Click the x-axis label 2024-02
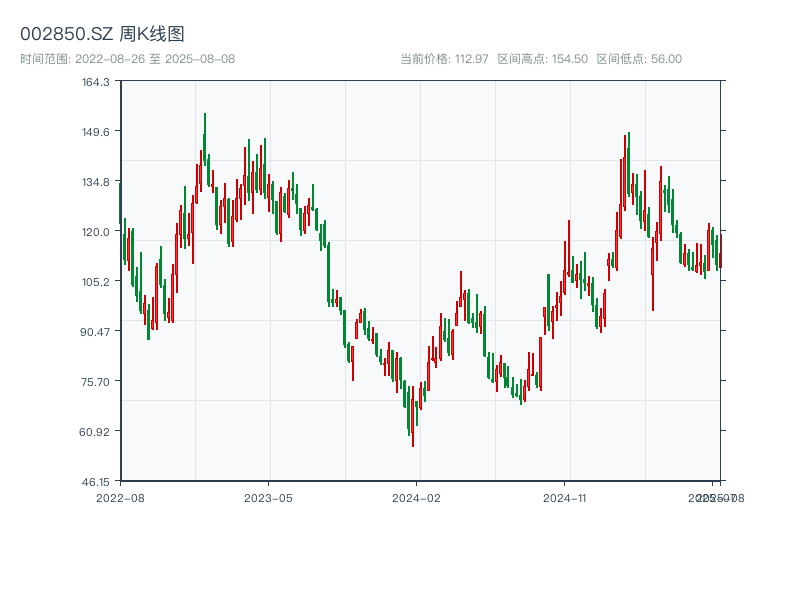The image size is (800, 600). (416, 498)
